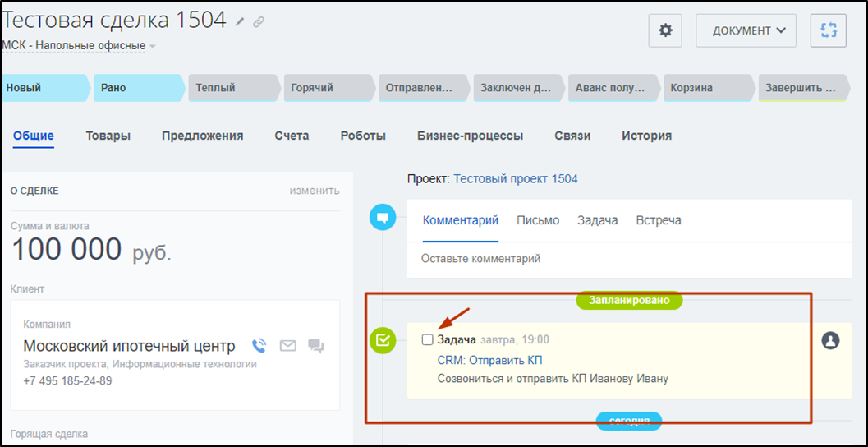Click the green task checkmark timeline icon
This screenshot has height=447, width=868.
[x=383, y=339]
